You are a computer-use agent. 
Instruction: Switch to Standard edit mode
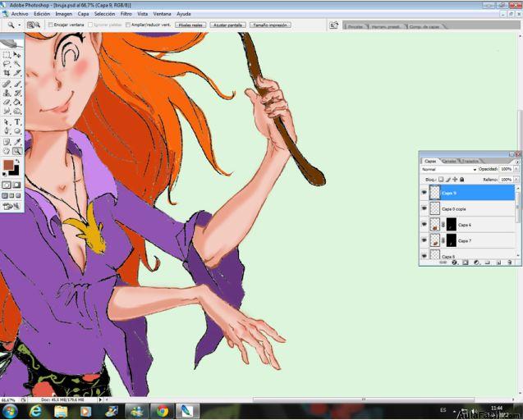pos(7,185)
